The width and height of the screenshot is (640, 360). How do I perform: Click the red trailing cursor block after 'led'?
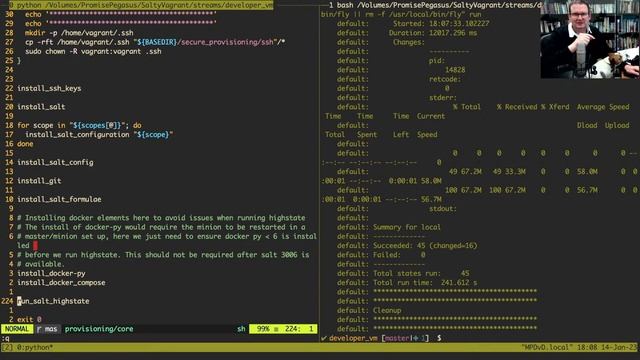point(36,245)
